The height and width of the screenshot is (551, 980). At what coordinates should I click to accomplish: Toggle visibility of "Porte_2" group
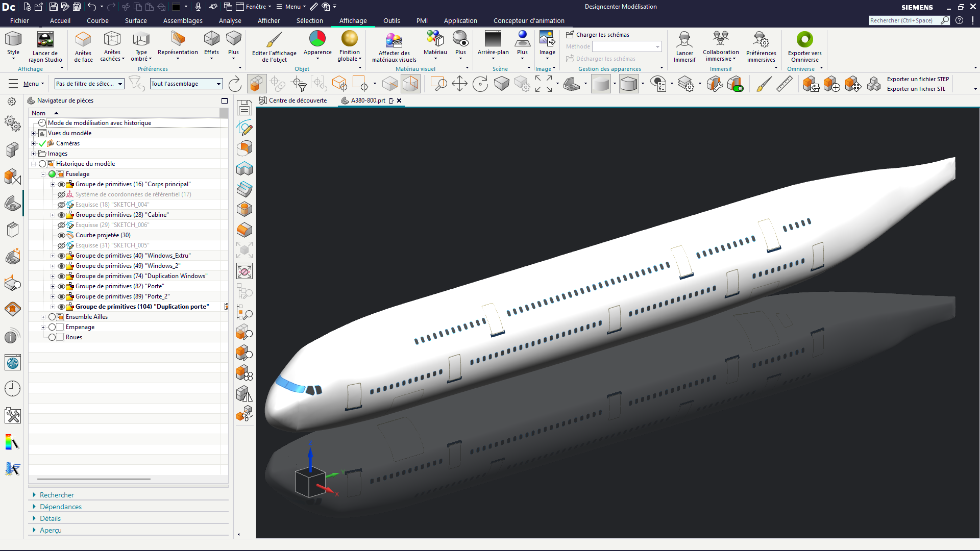click(61, 296)
